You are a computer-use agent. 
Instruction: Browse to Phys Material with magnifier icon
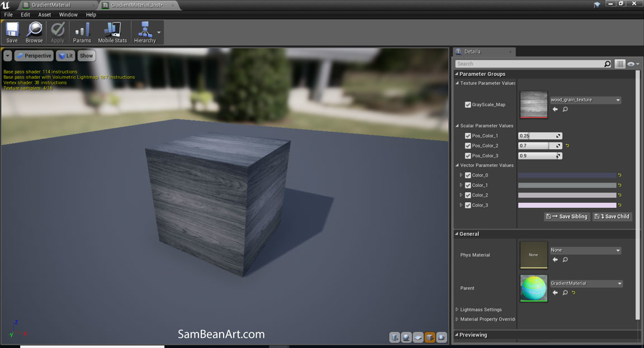(x=565, y=259)
